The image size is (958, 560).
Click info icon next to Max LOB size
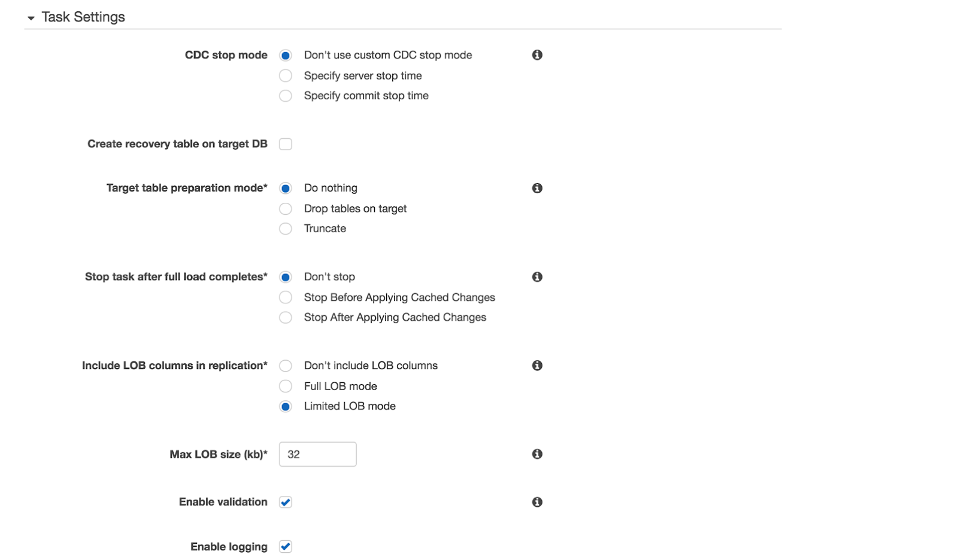537,454
